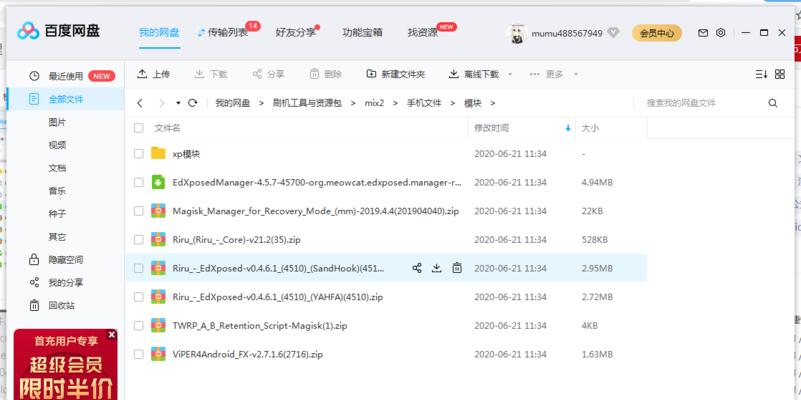Check the Magisk_Manager zip checkbox

pyautogui.click(x=138, y=211)
